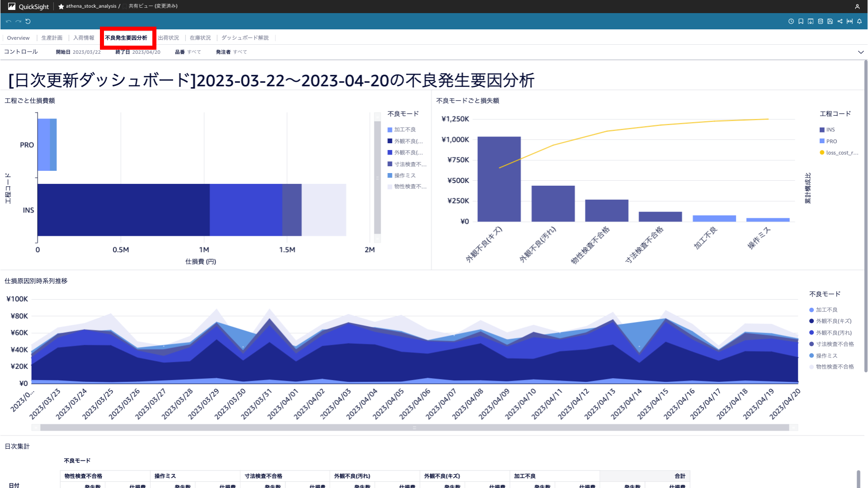Click the export download icon
Screen dimensions: 868x488
(811, 21)
